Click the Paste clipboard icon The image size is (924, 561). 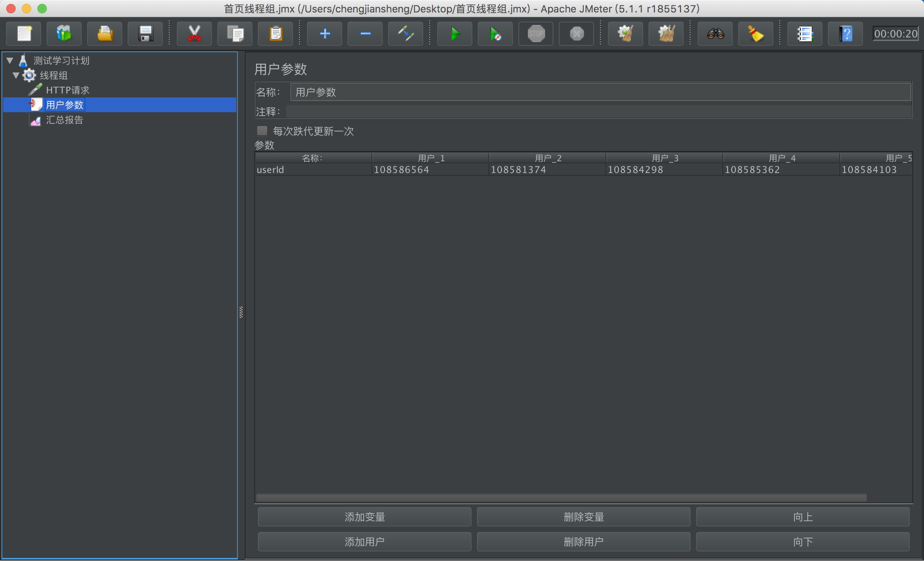coord(276,34)
